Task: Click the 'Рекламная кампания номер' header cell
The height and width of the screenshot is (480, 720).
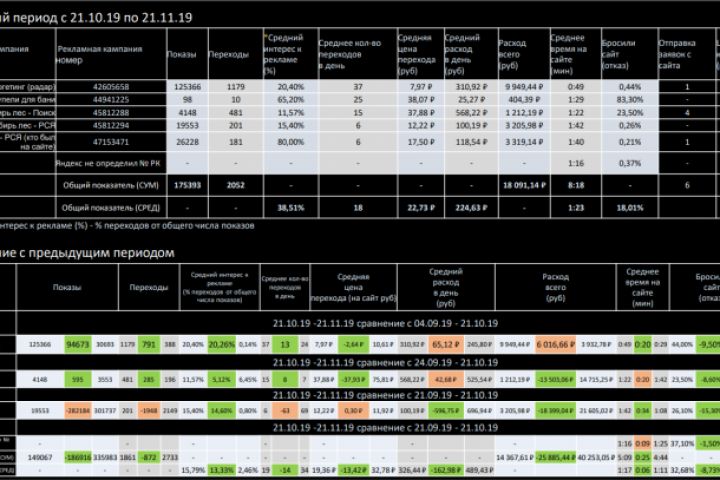Action: click(111, 54)
